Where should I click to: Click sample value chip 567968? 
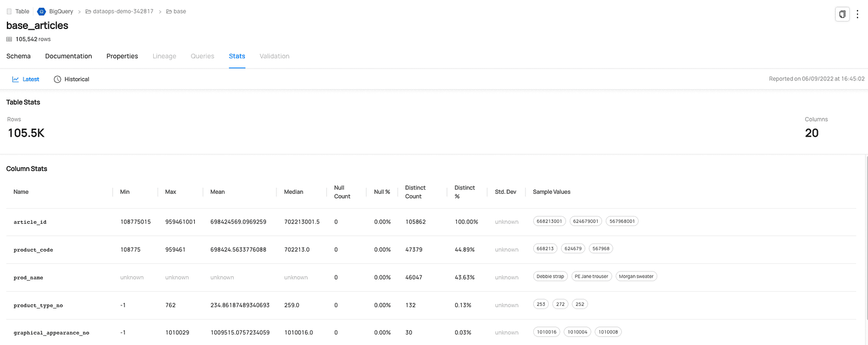pyautogui.click(x=601, y=249)
